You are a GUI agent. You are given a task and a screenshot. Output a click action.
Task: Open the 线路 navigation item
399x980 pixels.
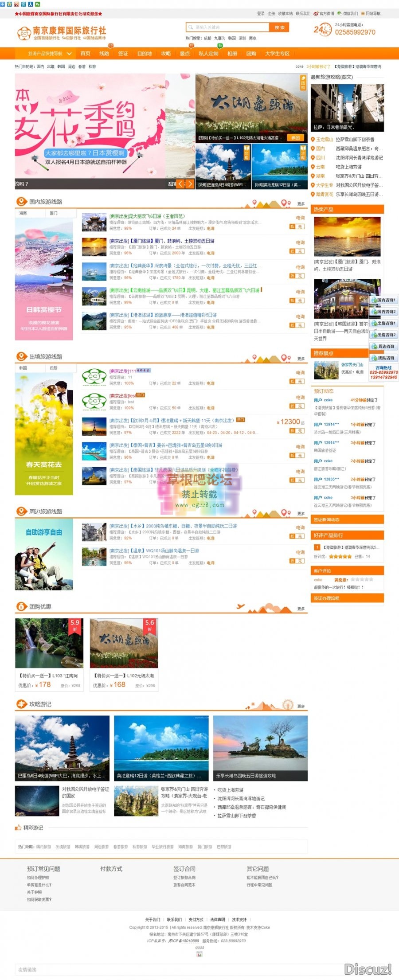click(104, 54)
